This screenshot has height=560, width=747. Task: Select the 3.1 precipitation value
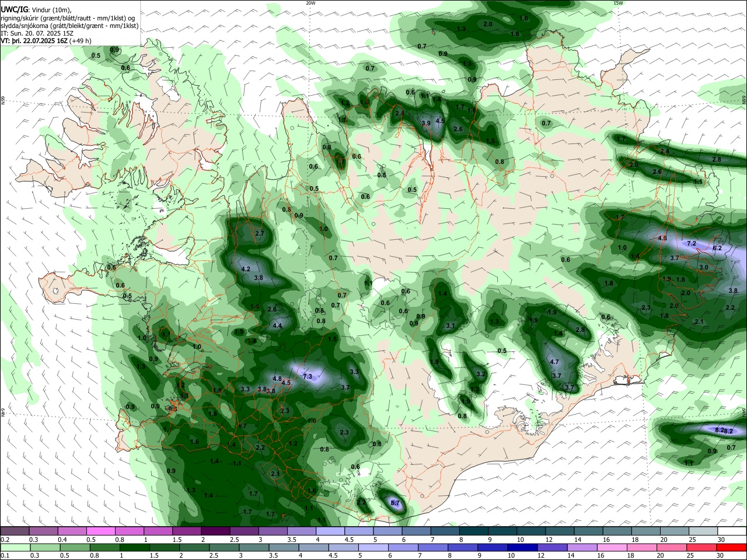[451, 325]
